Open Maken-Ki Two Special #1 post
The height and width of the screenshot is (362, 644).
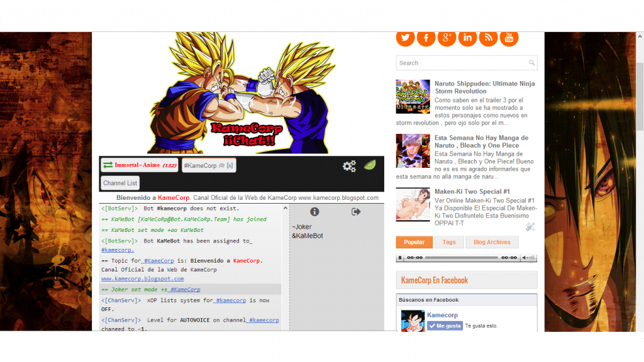pyautogui.click(x=472, y=192)
